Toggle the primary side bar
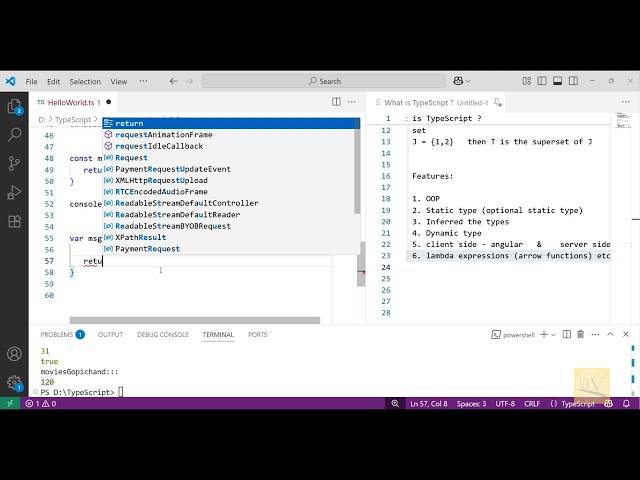Screen dimensions: 640x480 (542, 81)
